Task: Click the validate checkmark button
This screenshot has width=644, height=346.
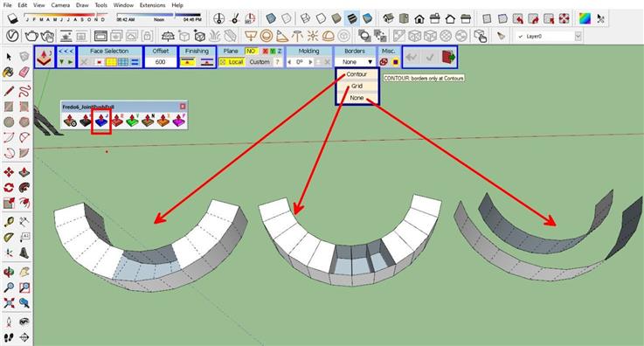Action: click(x=430, y=57)
